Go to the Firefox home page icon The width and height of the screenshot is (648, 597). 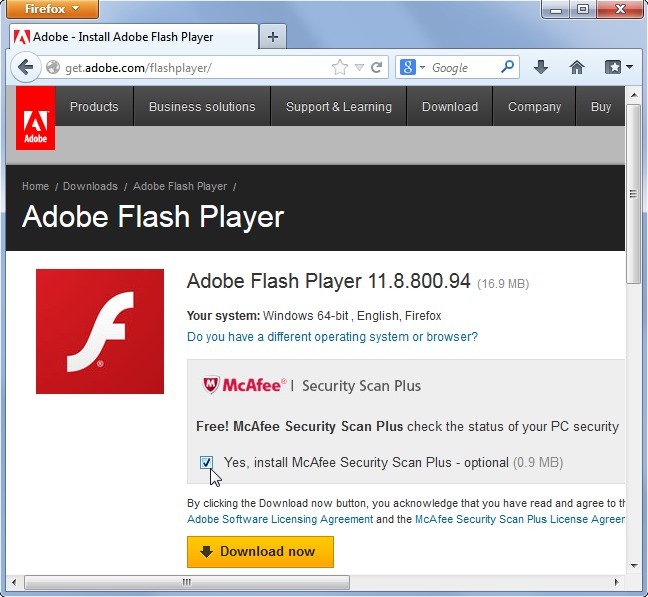[x=577, y=67]
